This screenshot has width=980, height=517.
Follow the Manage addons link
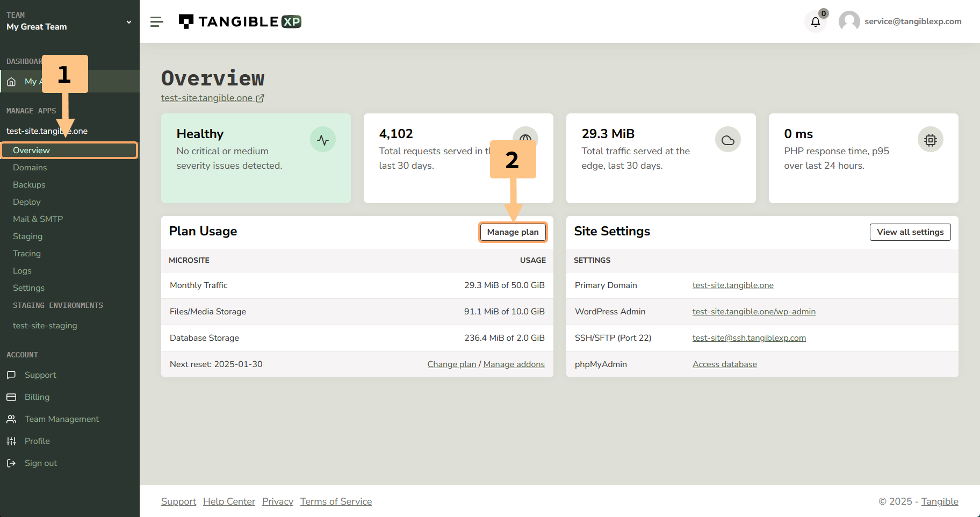click(514, 364)
